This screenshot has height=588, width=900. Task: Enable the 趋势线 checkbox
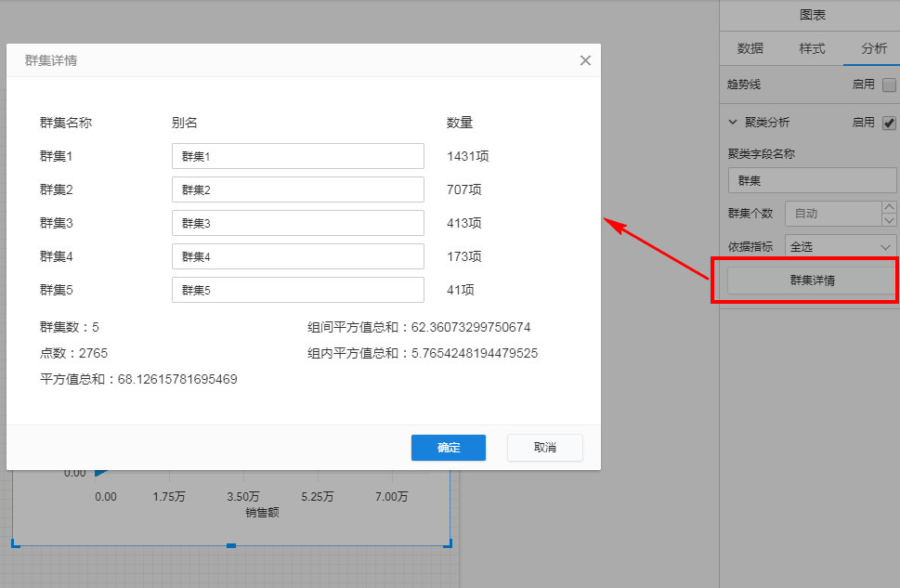click(889, 85)
